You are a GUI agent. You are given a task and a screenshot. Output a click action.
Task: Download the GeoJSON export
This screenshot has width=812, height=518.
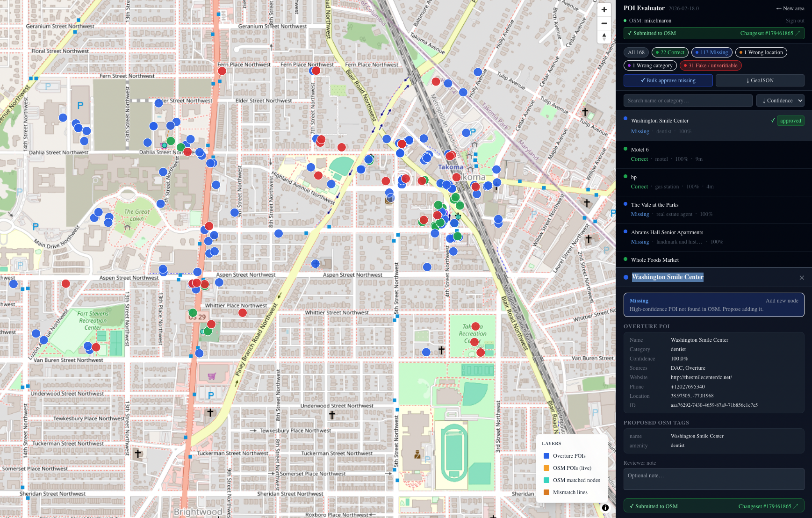760,80
